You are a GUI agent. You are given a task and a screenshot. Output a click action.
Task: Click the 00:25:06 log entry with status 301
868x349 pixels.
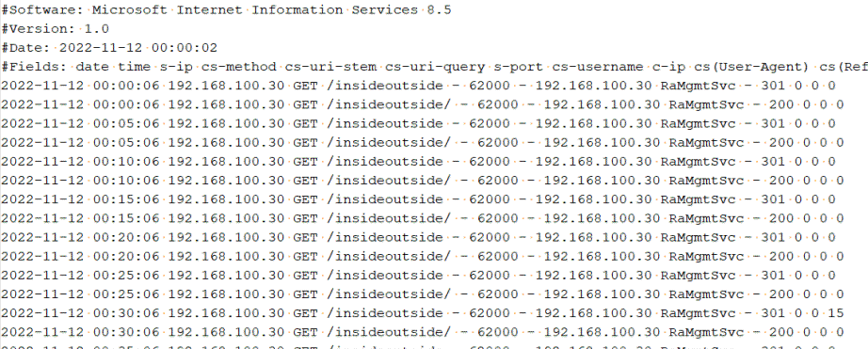(x=418, y=275)
